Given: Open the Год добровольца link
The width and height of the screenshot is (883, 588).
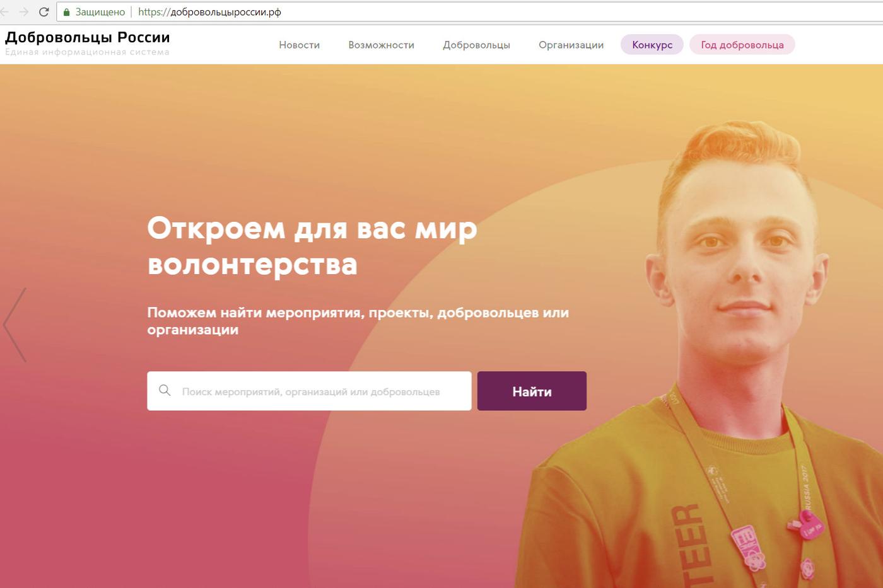Looking at the screenshot, I should coord(742,45).
